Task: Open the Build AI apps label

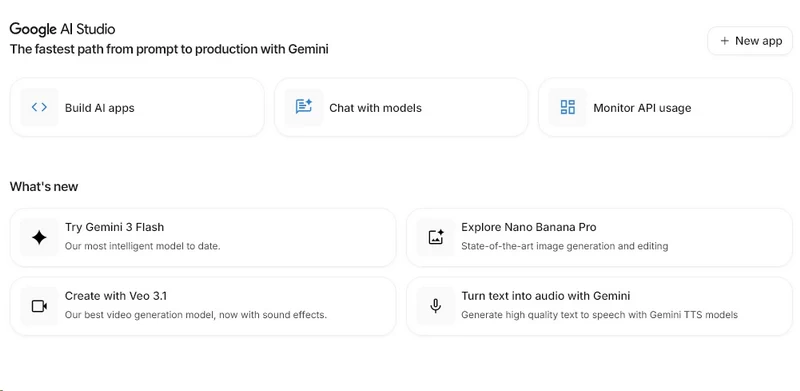Action: (x=99, y=108)
